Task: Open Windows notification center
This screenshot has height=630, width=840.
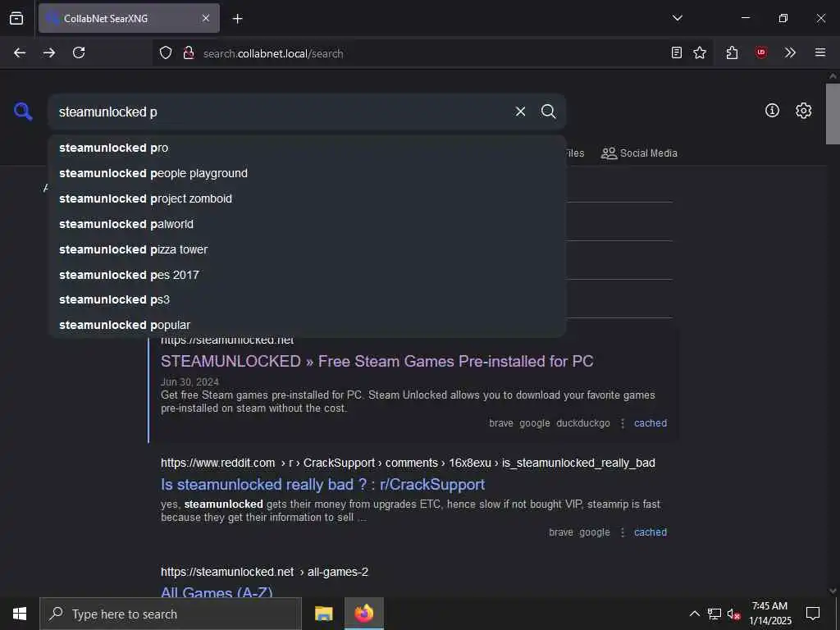Action: (x=813, y=614)
